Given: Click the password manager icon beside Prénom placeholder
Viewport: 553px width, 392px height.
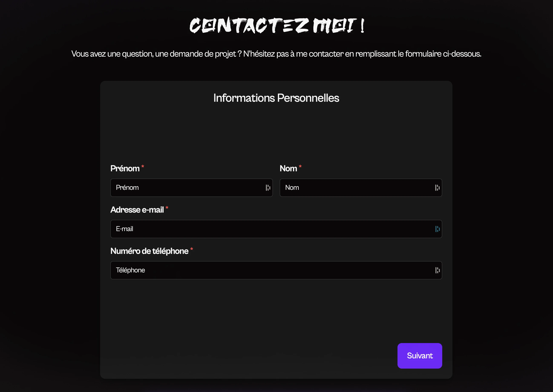Looking at the screenshot, I should 268,188.
